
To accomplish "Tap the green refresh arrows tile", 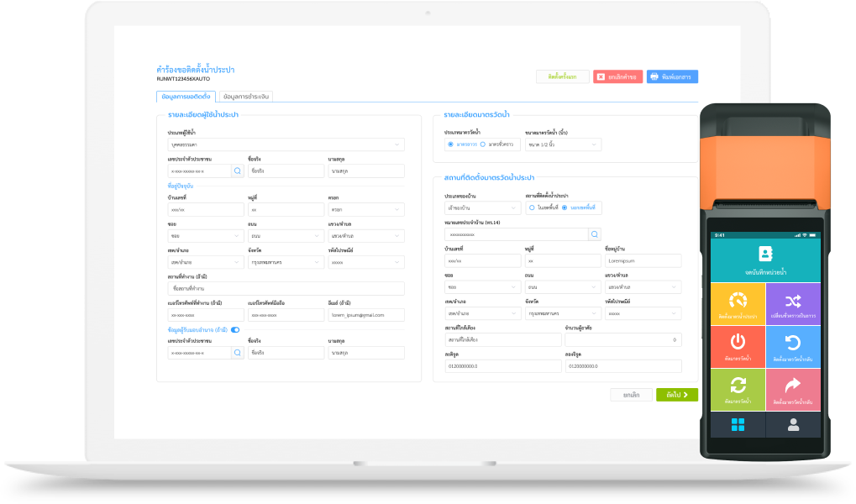I will (x=738, y=387).
